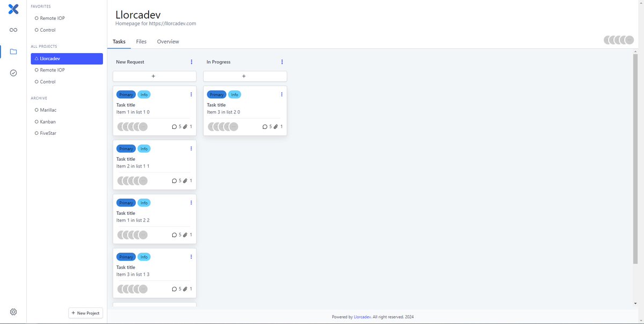Select Llorcadev in All Projects
The width and height of the screenshot is (644, 324).
67,59
